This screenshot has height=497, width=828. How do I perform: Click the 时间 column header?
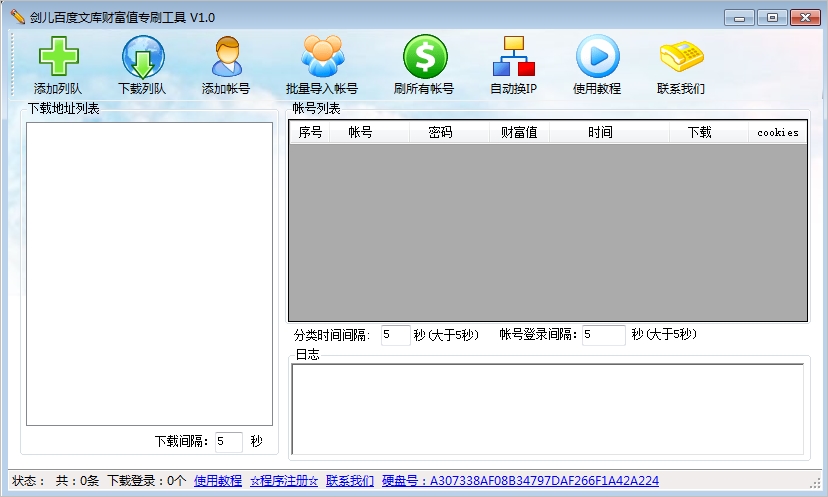click(609, 132)
